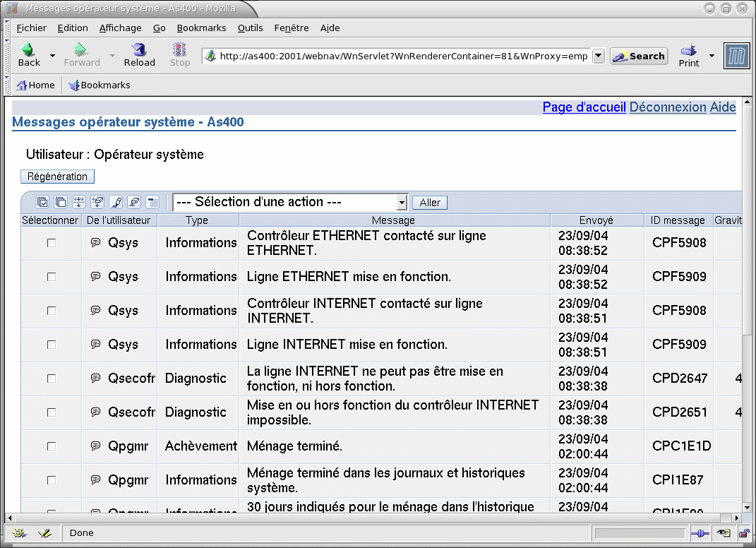Screen dimensions: 756x548
Task: Click the message bubble icon in the CPI1E87 row
Action: click(95, 480)
